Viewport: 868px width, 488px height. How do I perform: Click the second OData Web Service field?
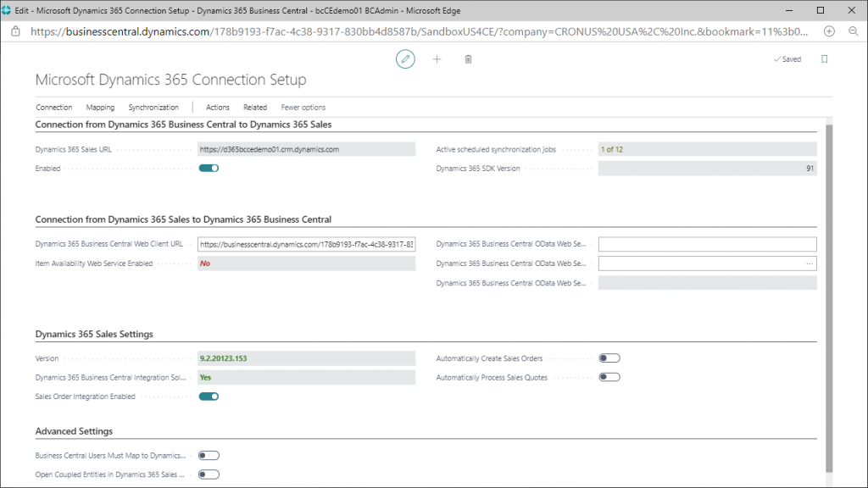pos(707,264)
